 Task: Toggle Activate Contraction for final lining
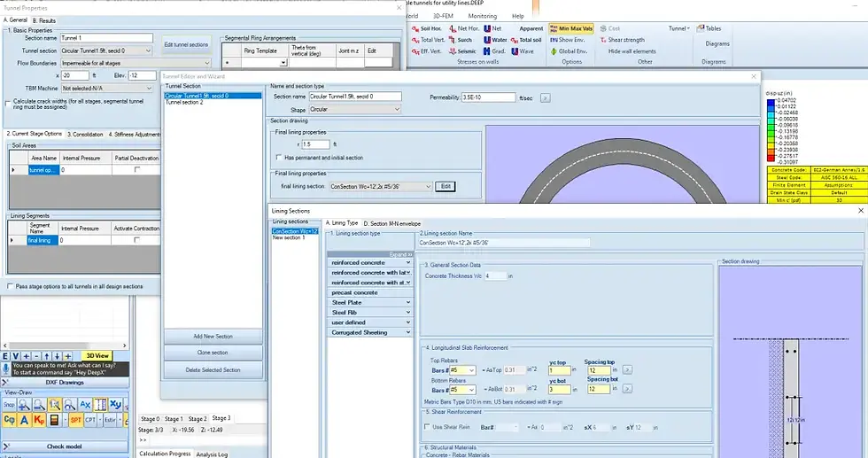136,240
